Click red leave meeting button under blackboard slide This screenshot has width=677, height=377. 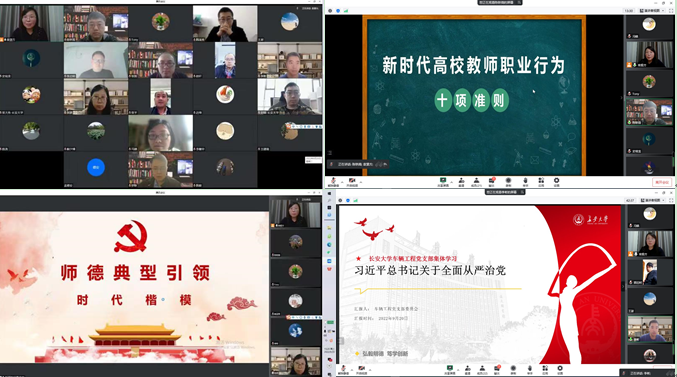click(x=662, y=182)
